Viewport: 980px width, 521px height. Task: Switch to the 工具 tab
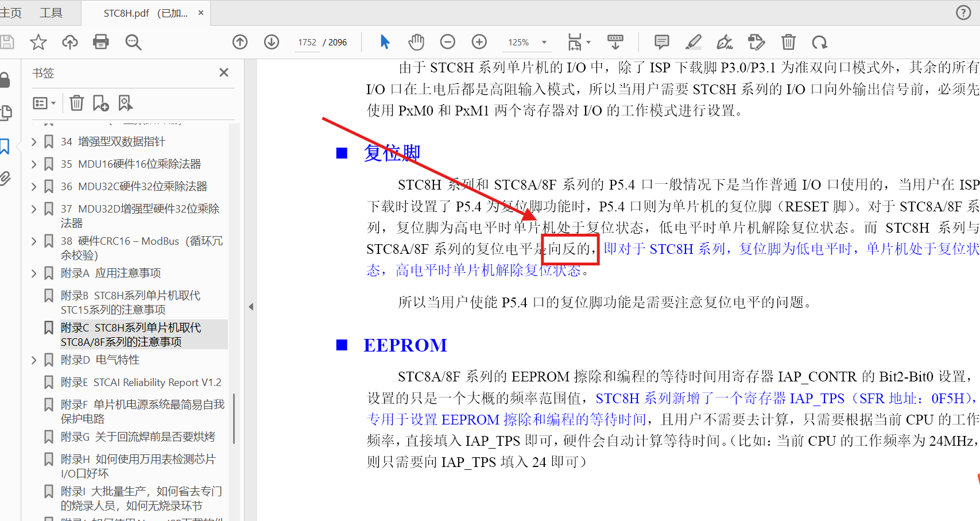(x=51, y=13)
